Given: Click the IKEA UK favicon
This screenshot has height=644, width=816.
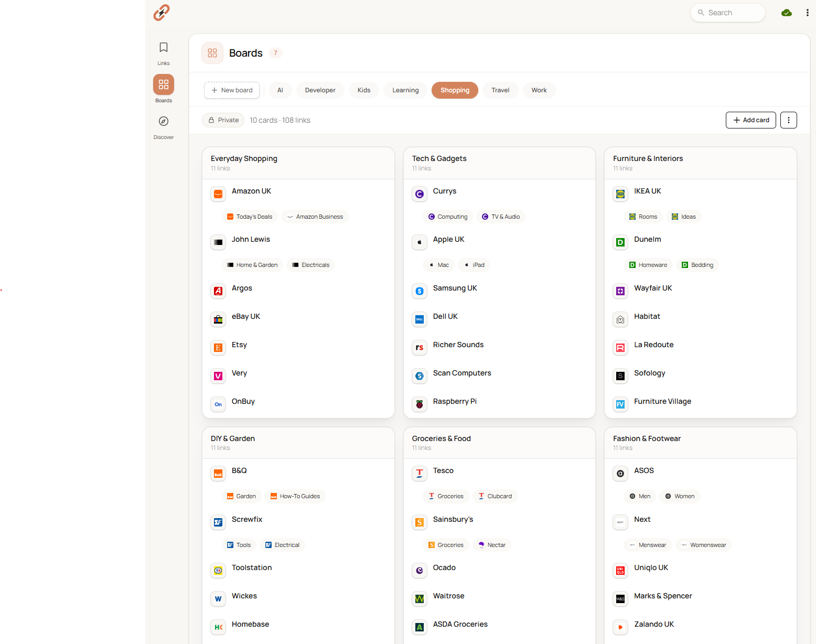Looking at the screenshot, I should (620, 194).
